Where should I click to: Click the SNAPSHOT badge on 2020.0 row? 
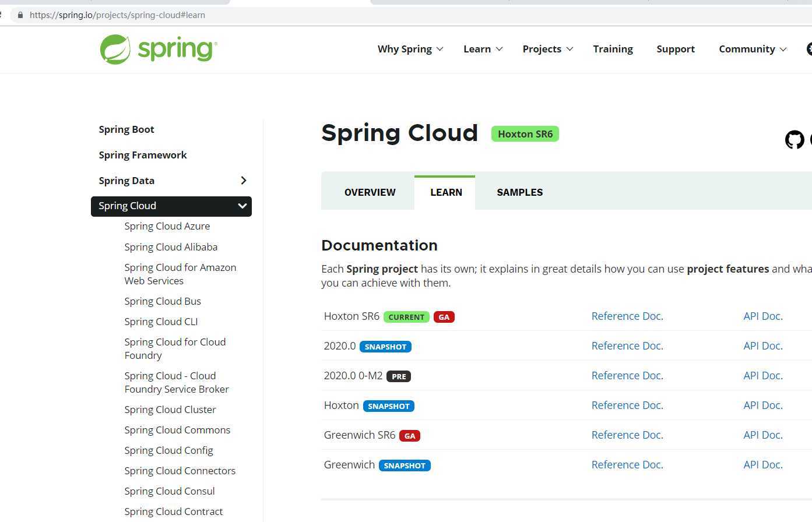[385, 347]
